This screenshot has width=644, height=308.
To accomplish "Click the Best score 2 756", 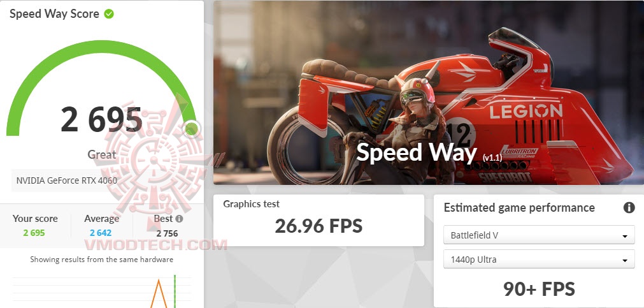I will (x=167, y=233).
